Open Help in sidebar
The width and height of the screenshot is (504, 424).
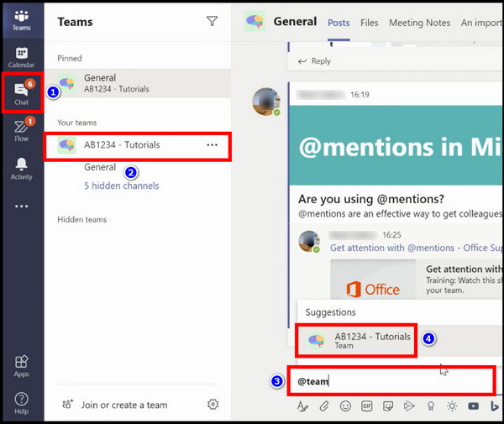click(22, 404)
